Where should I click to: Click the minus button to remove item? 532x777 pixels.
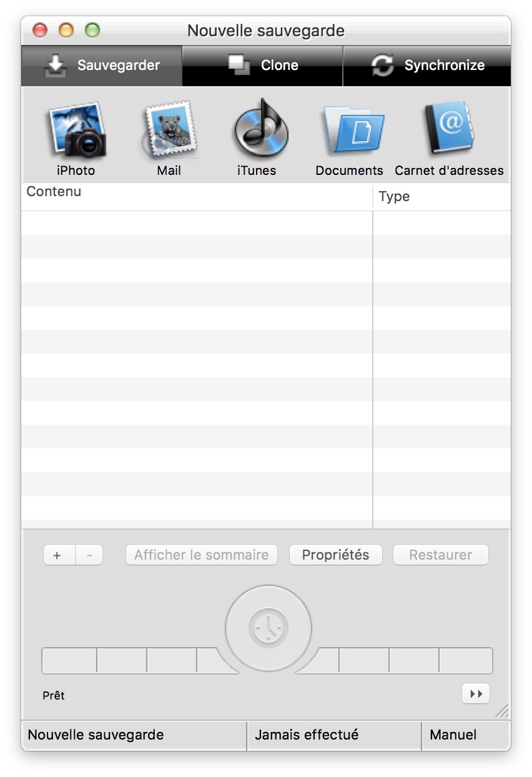point(89,555)
